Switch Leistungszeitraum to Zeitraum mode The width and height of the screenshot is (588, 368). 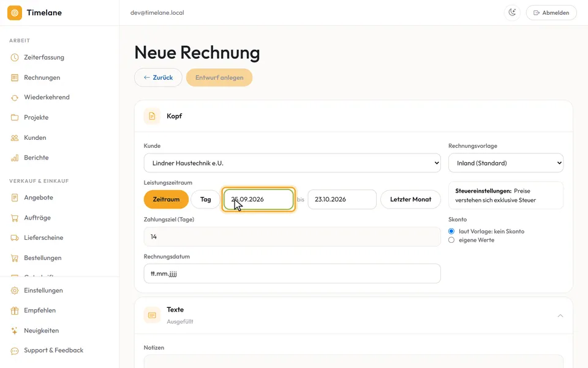[x=166, y=199]
